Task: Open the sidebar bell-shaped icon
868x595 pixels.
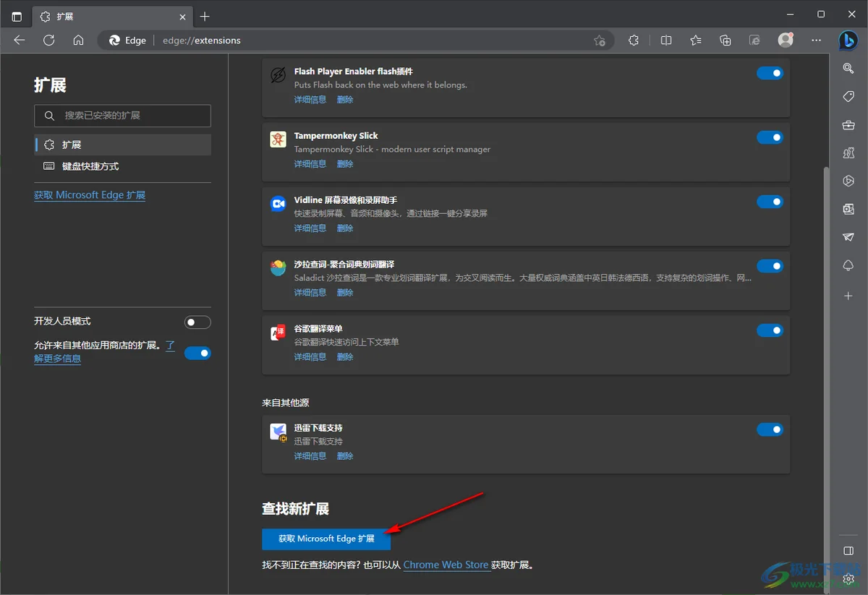Action: click(x=848, y=265)
